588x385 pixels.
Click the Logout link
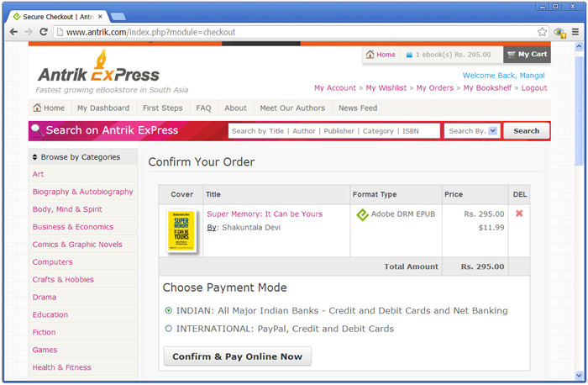[534, 87]
